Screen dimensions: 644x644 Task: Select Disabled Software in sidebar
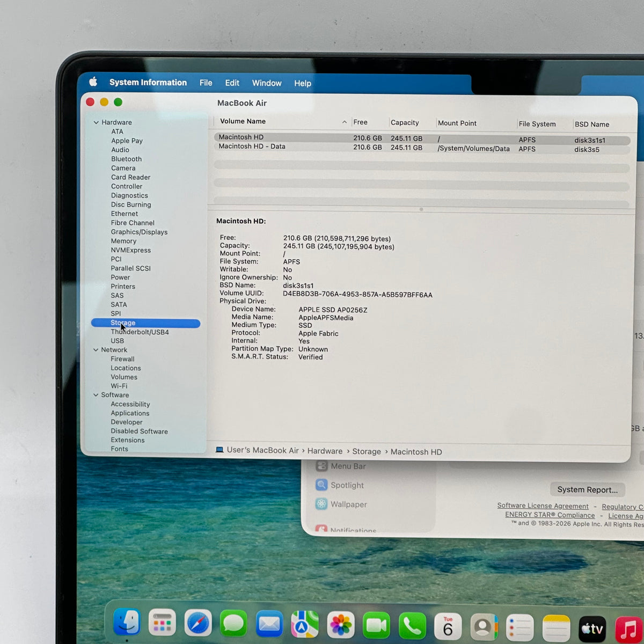tap(139, 431)
